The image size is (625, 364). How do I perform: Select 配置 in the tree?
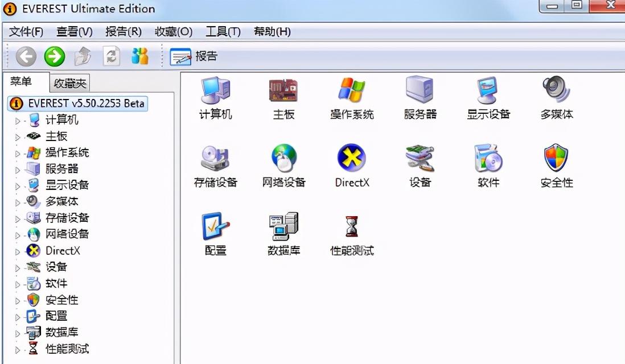56,316
